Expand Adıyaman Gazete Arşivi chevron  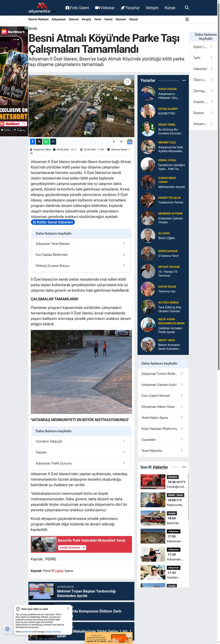[x=181, y=384]
